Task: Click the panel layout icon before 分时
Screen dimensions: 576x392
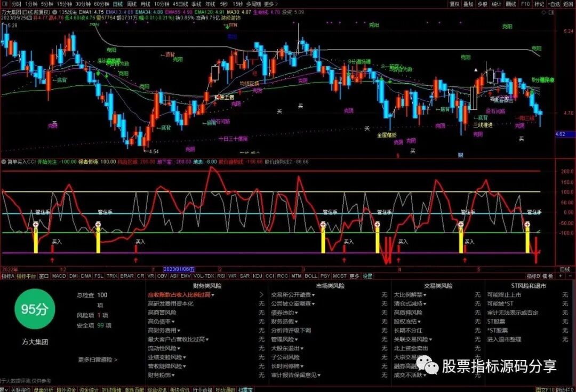Action: pyautogui.click(x=5, y=4)
